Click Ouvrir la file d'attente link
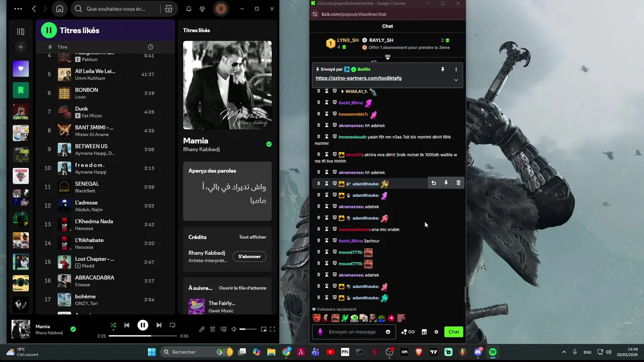Screen dimensions: 644x362 pos(243,288)
